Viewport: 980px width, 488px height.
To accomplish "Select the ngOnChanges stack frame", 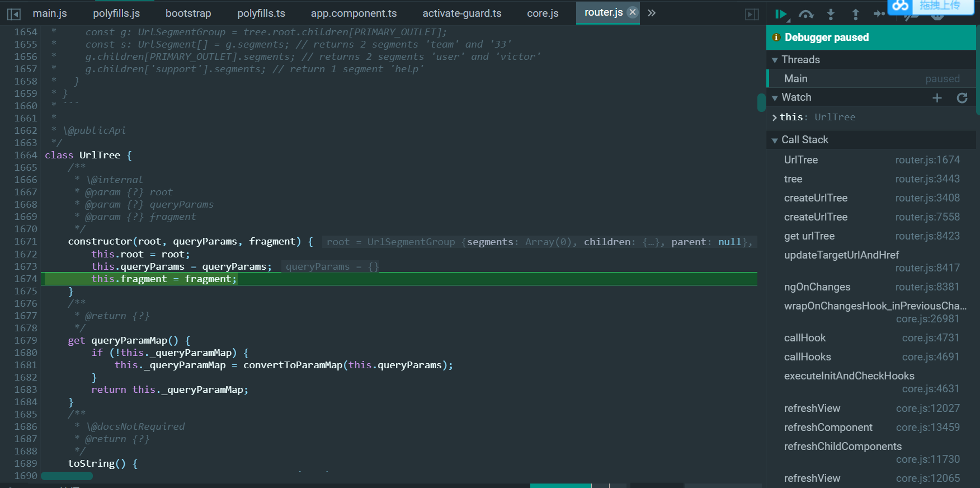I will pyautogui.click(x=871, y=287).
